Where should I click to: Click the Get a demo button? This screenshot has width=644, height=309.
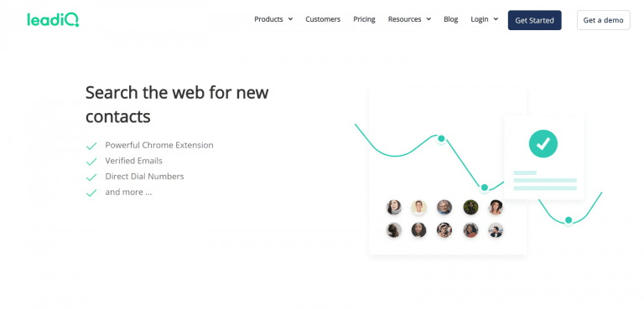tap(604, 20)
